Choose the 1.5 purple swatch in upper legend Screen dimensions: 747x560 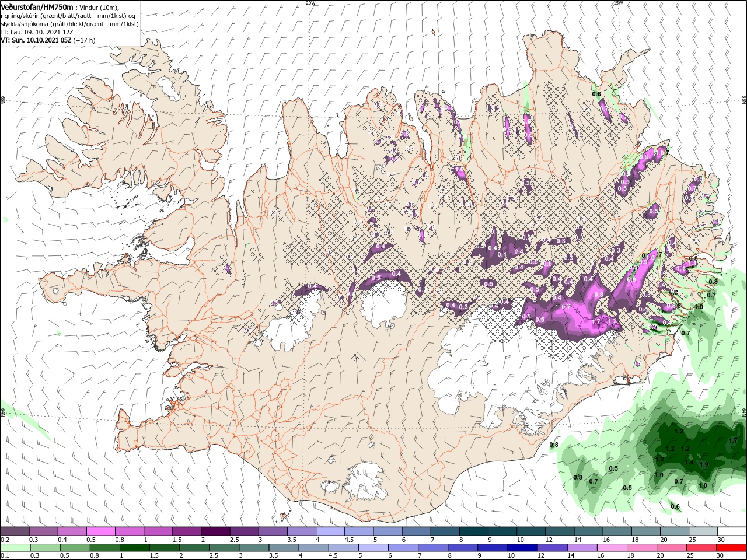tap(187, 531)
